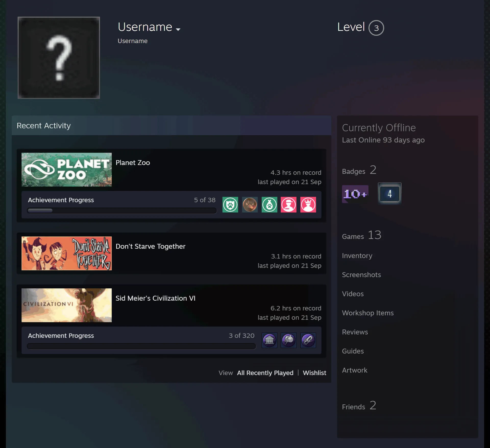Click Planet Zoo achievement progress bar
The width and height of the screenshot is (490, 448).
coord(122,211)
